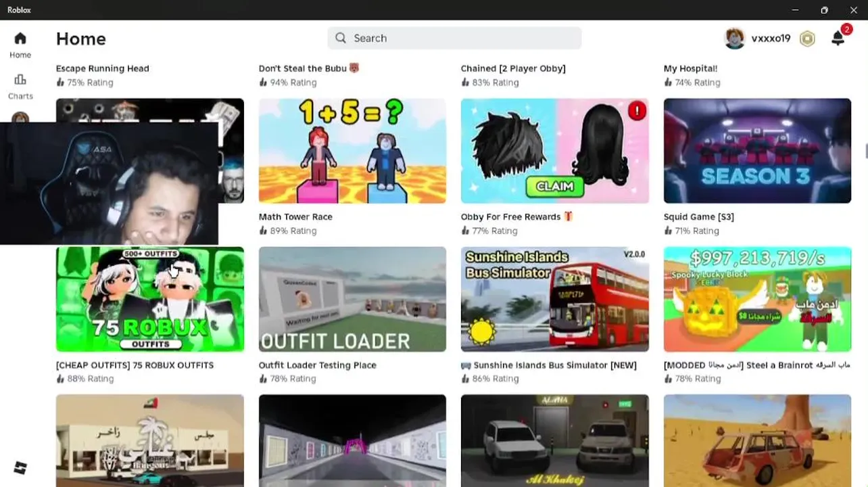Minimize the Roblox window
This screenshot has width=868, height=487.
[795, 10]
